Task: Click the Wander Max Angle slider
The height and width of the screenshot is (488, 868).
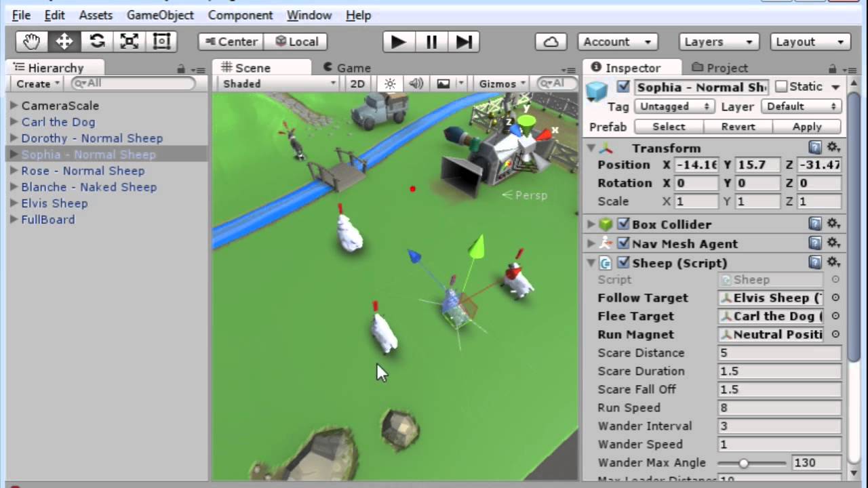Action: 751,463
